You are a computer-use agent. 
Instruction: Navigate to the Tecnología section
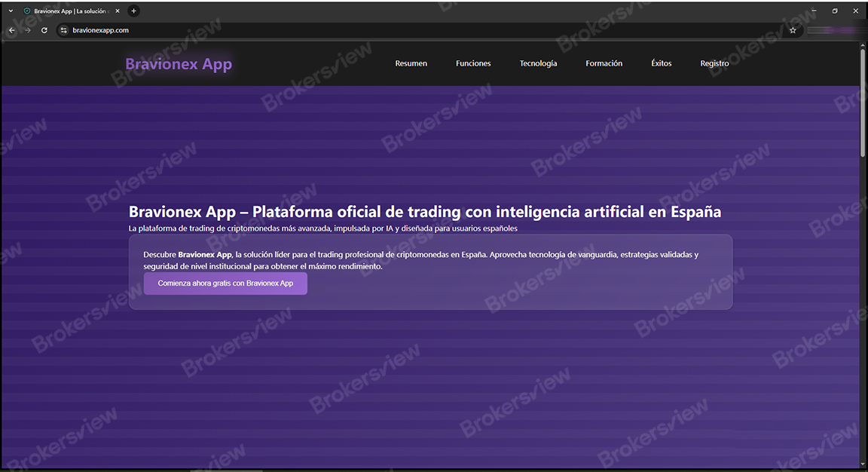tap(538, 63)
